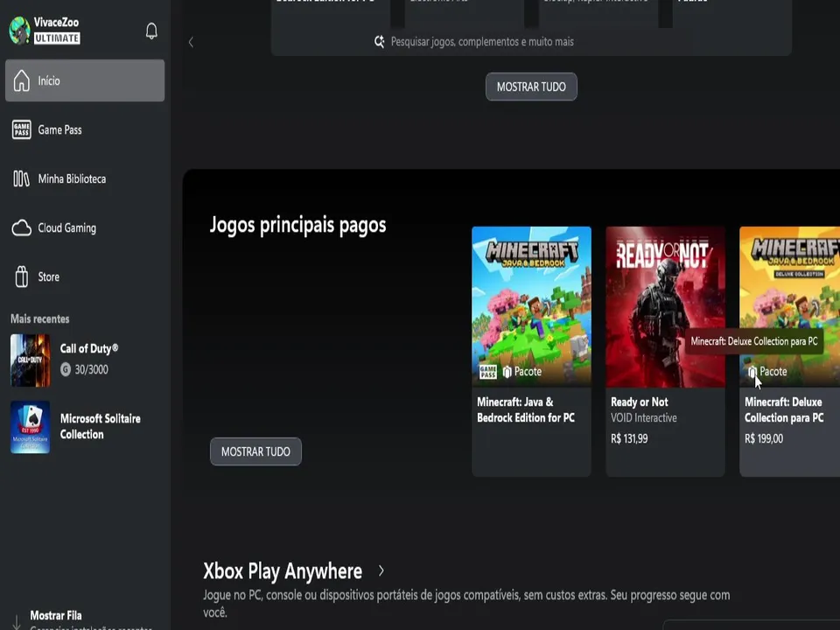
Task: Expand Xbox Play Anywhere chevron
Action: [x=381, y=571]
